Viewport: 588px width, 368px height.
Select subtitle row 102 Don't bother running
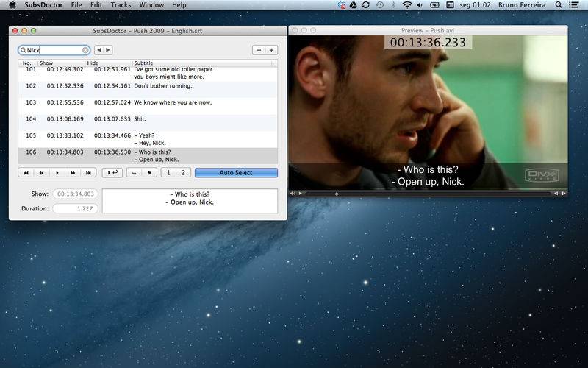[148, 89]
